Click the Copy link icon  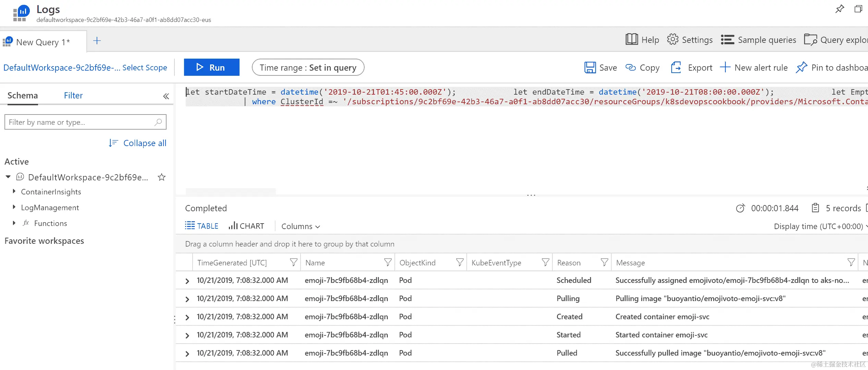(x=631, y=68)
